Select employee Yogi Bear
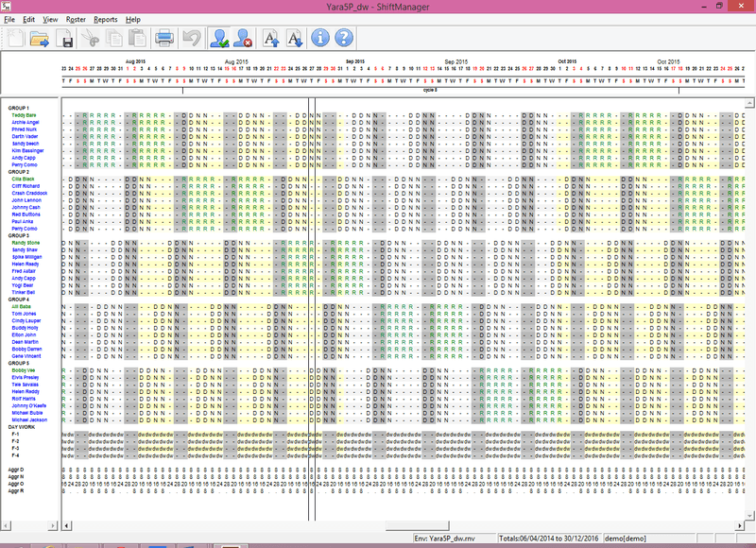The image size is (756, 548). point(23,285)
